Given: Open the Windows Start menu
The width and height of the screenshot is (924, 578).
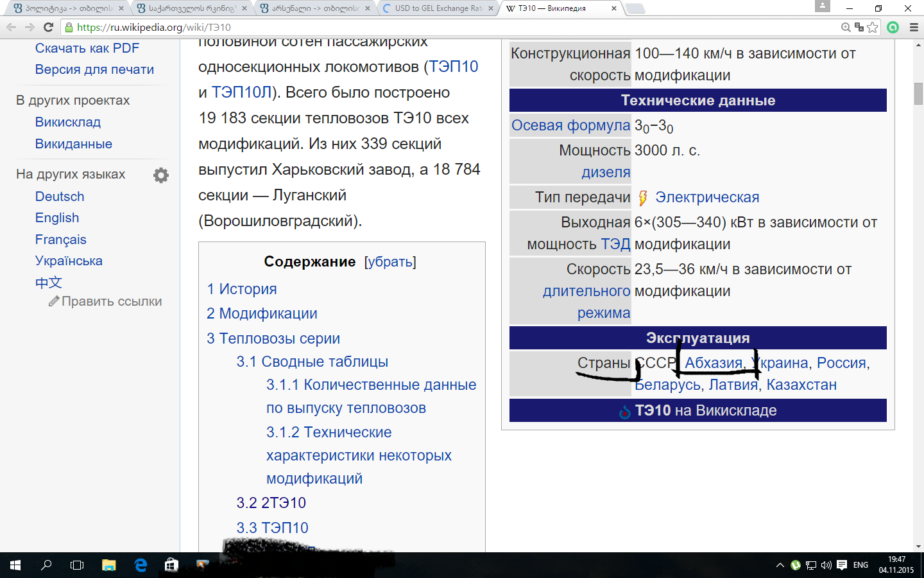Looking at the screenshot, I should (x=15, y=565).
